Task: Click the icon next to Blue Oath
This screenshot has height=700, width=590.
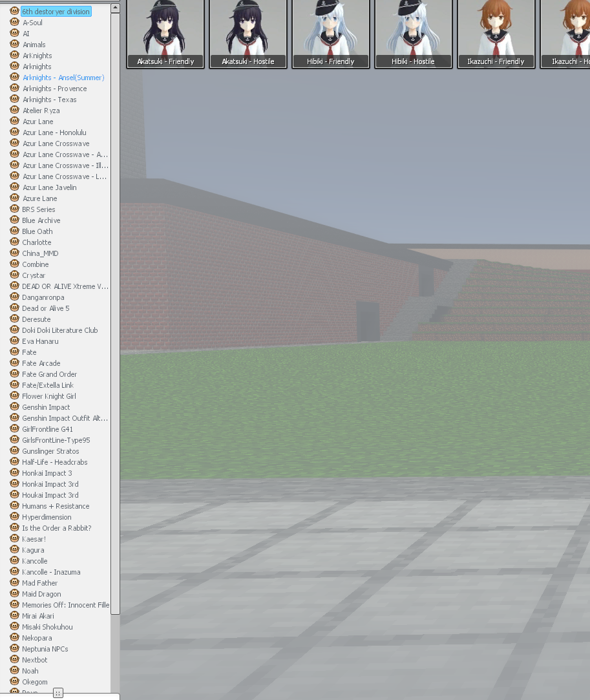Action: point(15,231)
